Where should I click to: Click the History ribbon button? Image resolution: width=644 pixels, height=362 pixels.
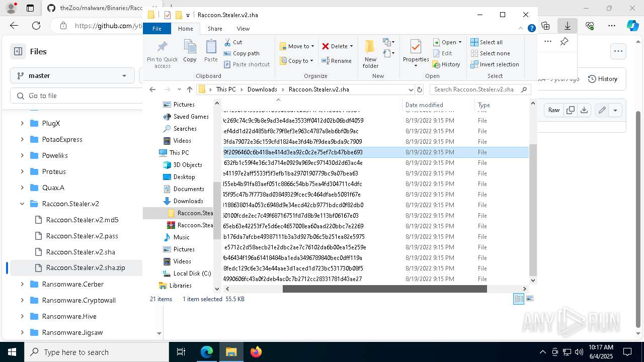click(446, 64)
